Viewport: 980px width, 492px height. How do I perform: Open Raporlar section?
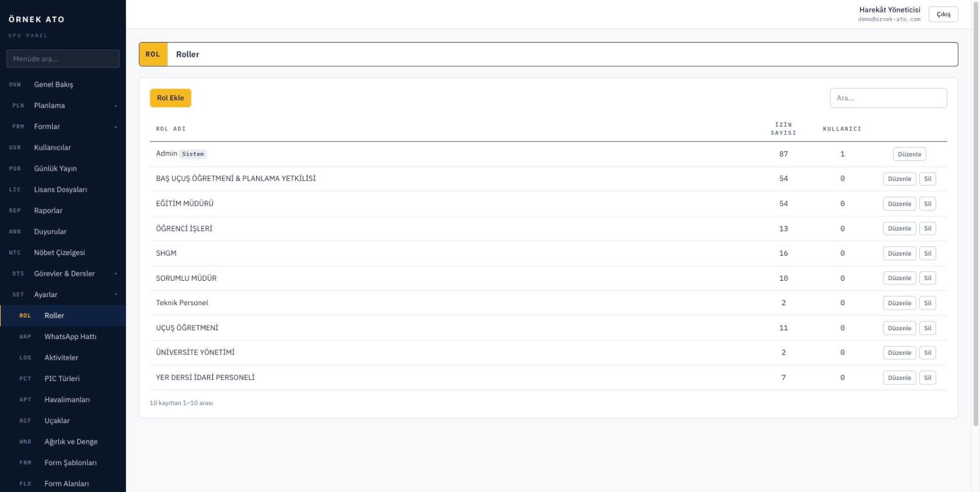63,211
